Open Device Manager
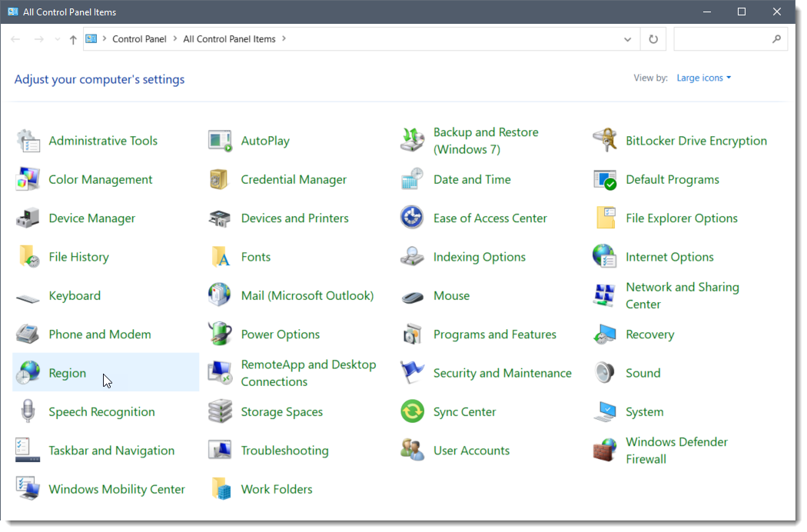This screenshot has width=807, height=532. [x=94, y=218]
